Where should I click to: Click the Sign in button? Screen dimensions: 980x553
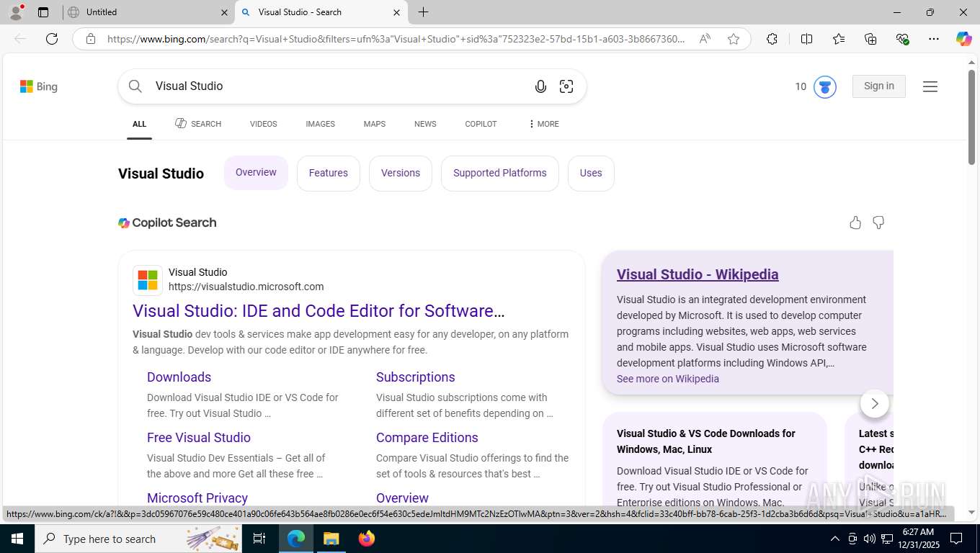[x=879, y=86]
